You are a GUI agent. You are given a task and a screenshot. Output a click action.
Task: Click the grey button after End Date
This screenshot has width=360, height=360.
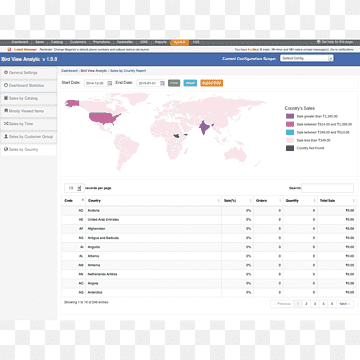coord(174,83)
